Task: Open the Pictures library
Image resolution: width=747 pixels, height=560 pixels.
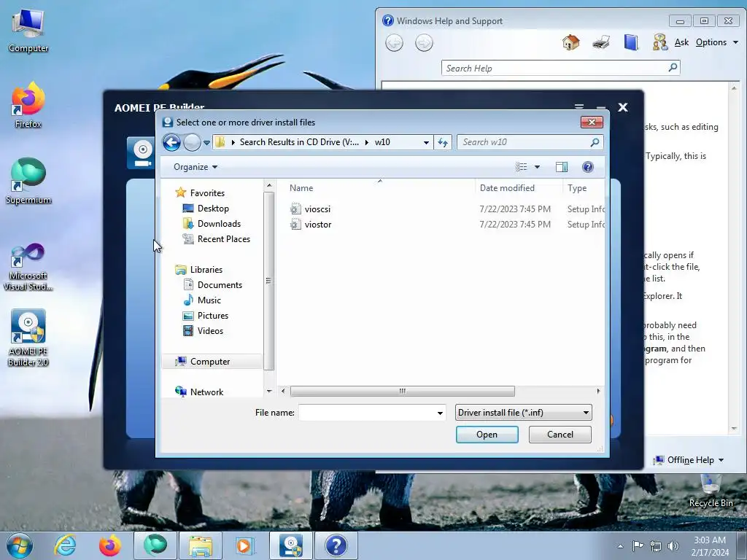Action: [x=212, y=315]
